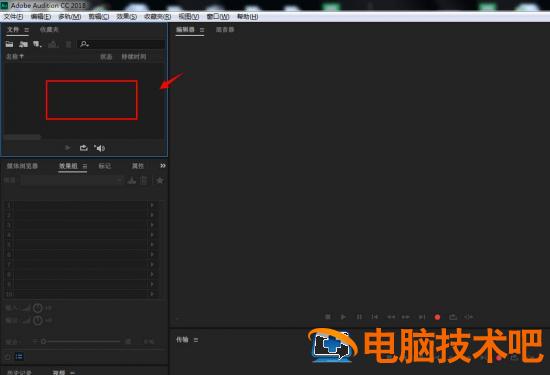550x375 pixels.
Task: Click the star favorite icon in Effects Rack
Action: point(160,180)
